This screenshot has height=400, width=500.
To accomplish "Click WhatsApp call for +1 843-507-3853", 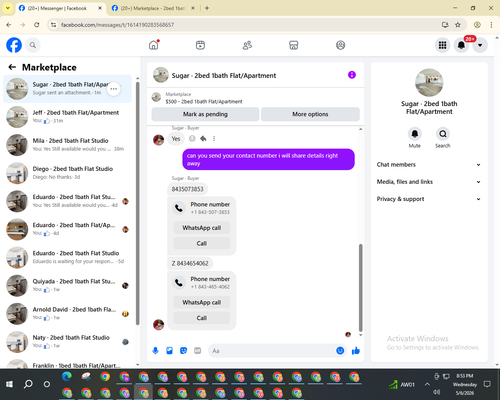I will (202, 228).
